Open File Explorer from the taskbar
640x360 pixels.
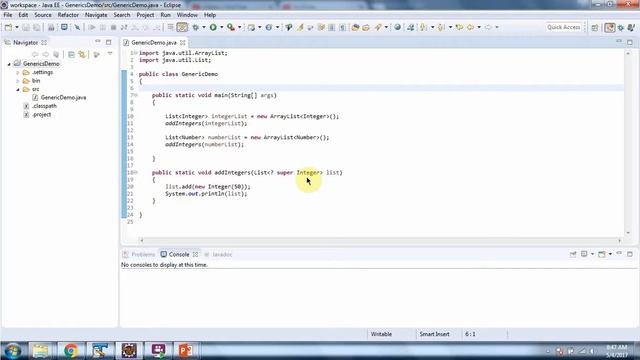click(40, 351)
